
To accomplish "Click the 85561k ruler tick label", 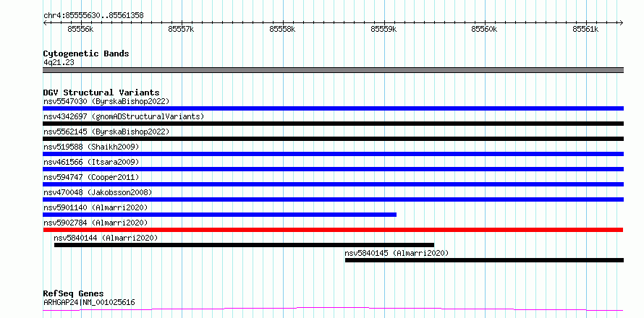I will [x=585, y=29].
